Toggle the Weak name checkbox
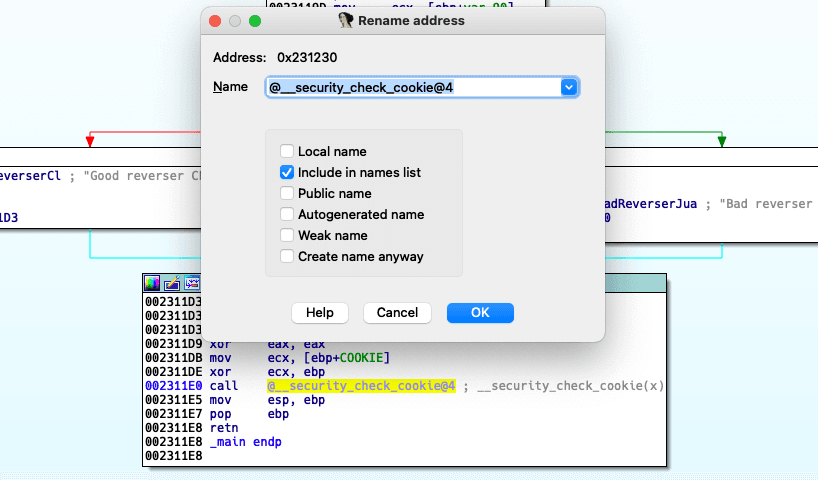 point(287,235)
